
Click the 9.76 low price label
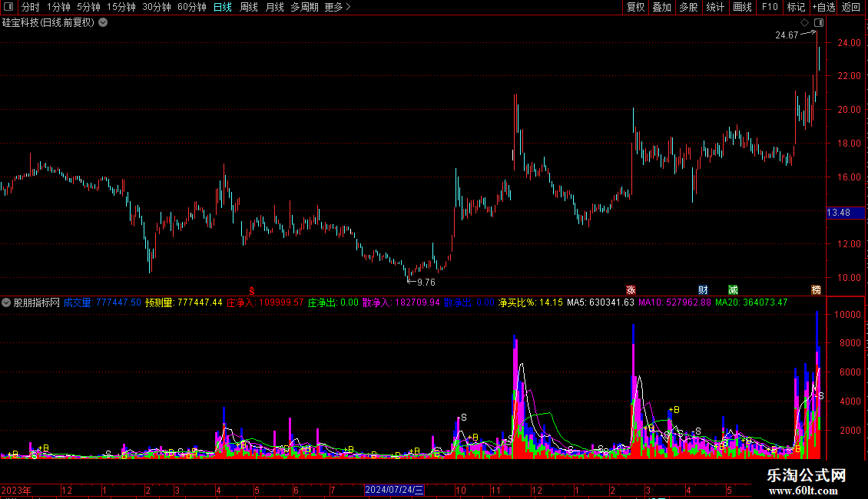coord(426,283)
